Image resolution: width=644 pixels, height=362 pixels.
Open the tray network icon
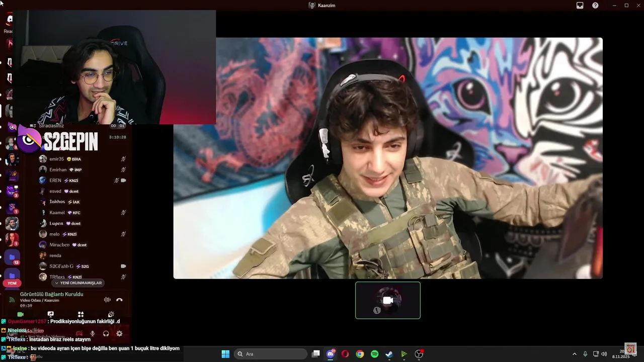click(596, 354)
